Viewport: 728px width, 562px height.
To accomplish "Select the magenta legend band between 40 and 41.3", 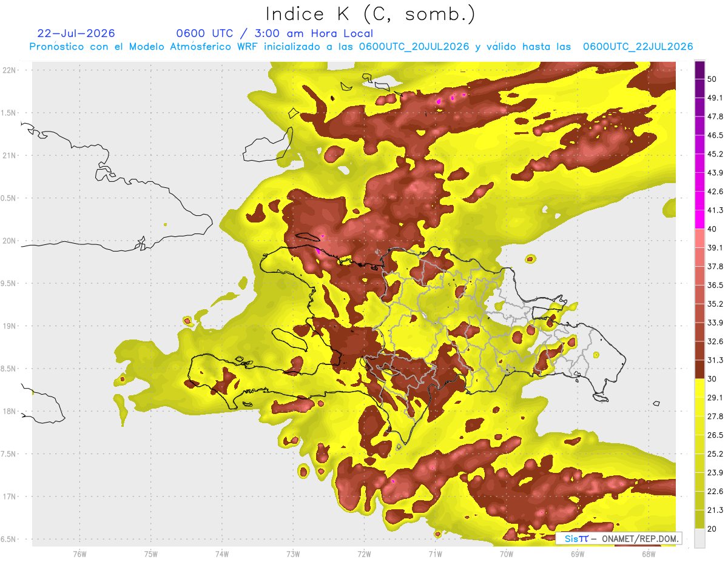I will tap(699, 219).
